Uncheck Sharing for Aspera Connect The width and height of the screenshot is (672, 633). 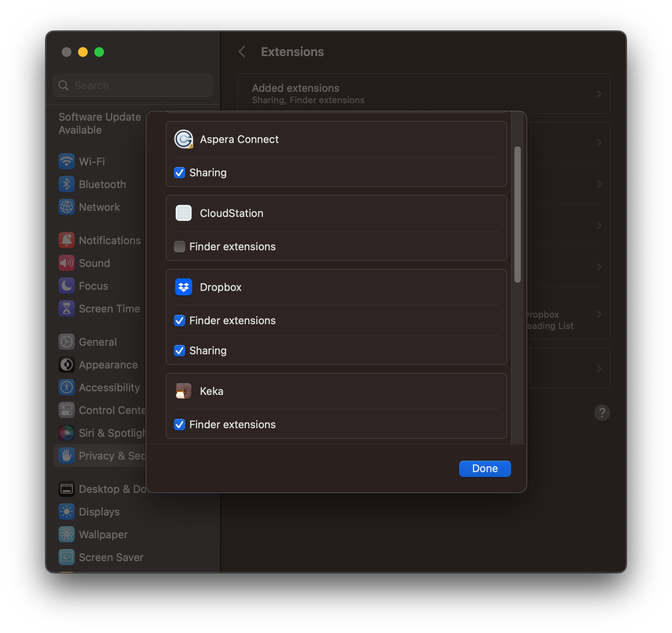(x=180, y=173)
